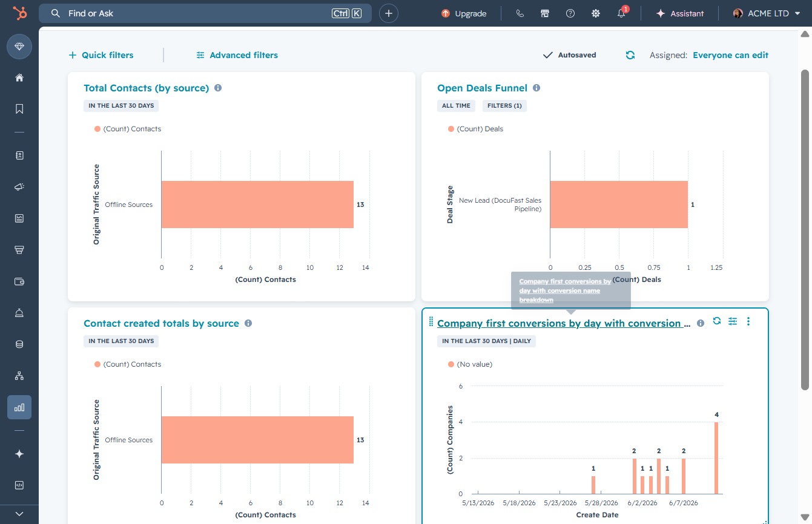Click the bar labeled 4 in Company conversions chart
812x524 pixels.
tap(716, 458)
